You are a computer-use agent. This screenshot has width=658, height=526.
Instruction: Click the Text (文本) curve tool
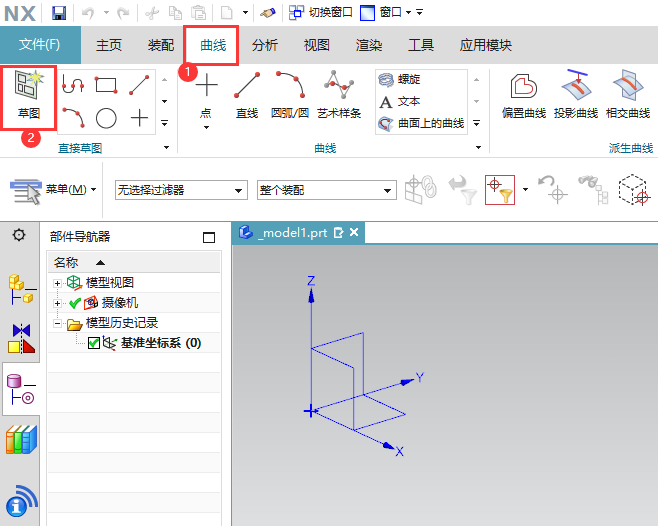[400, 101]
